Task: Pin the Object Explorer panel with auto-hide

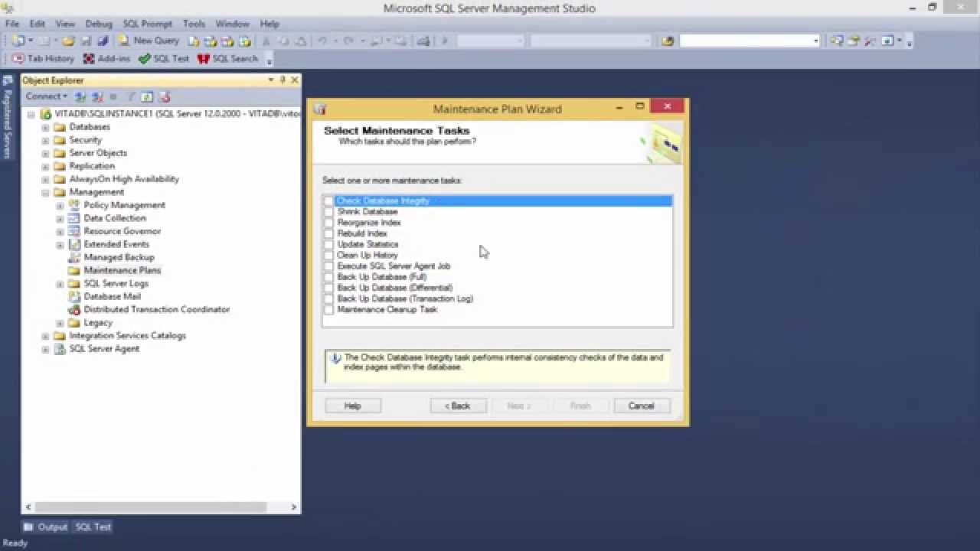Action: point(283,80)
